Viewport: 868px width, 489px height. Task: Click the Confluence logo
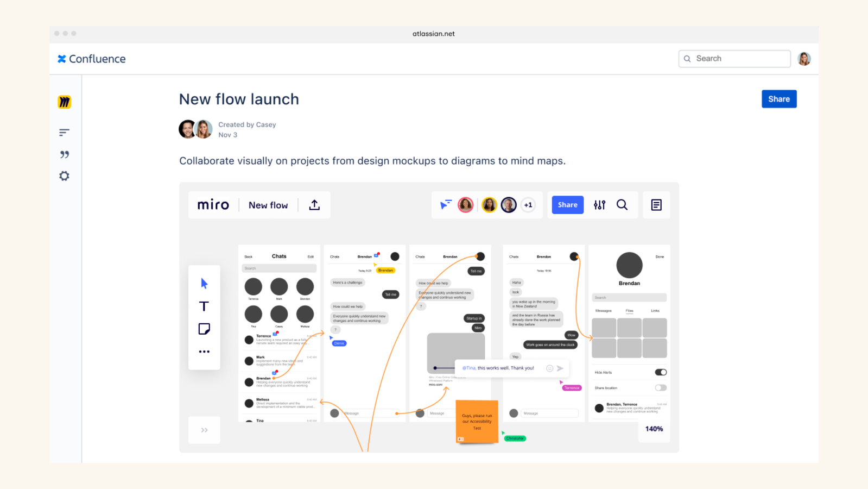[92, 59]
